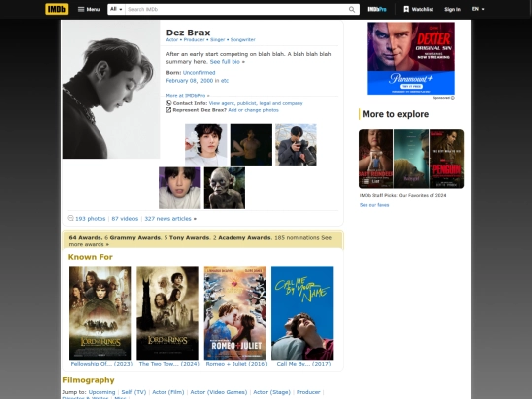Open the Fellowship Of the Ring poster
Image resolution: width=532 pixels, height=399 pixels.
point(100,313)
